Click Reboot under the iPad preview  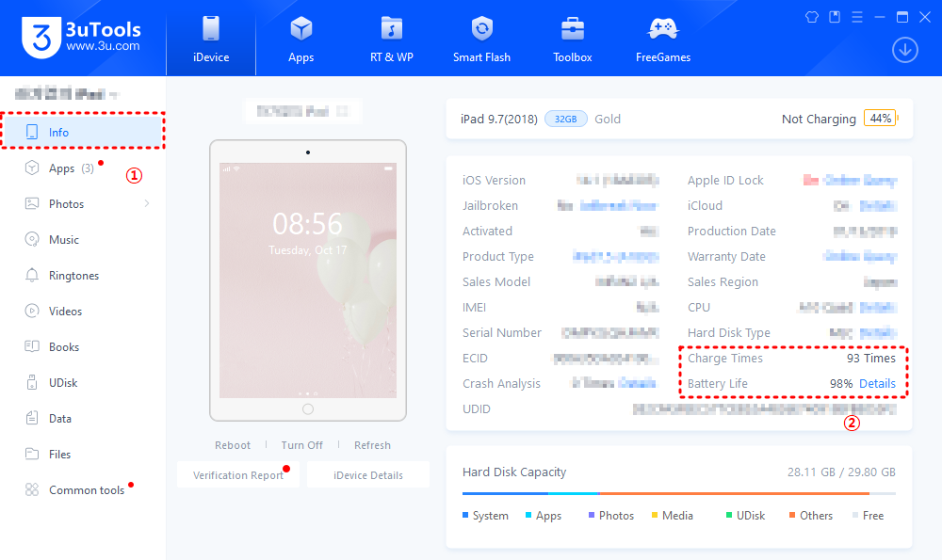(233, 445)
